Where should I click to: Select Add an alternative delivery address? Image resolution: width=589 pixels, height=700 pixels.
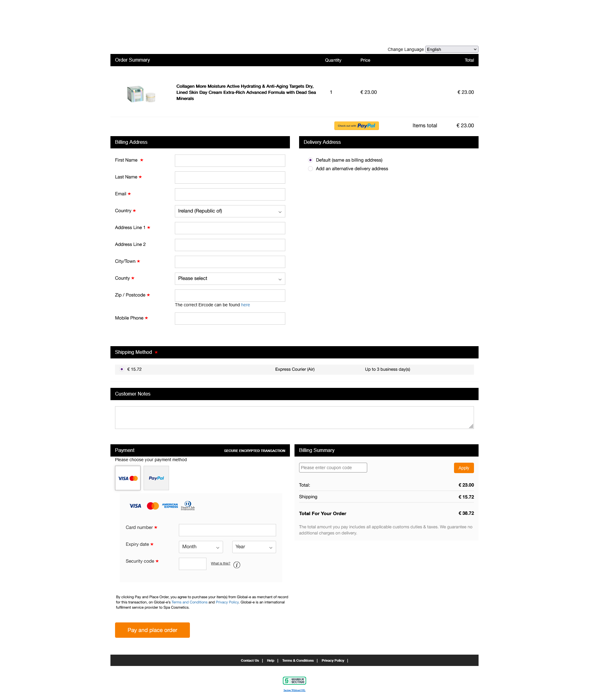[310, 169]
